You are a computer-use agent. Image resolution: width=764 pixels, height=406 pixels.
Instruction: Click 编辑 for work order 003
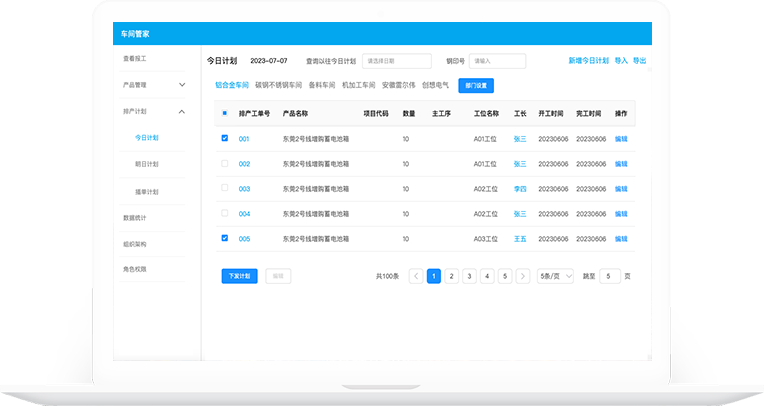pyautogui.click(x=621, y=188)
